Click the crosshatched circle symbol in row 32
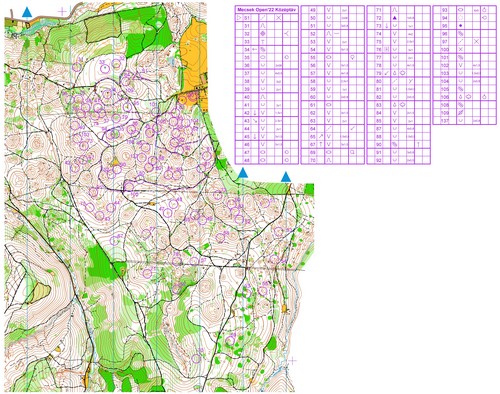The image size is (500, 394). [263, 33]
